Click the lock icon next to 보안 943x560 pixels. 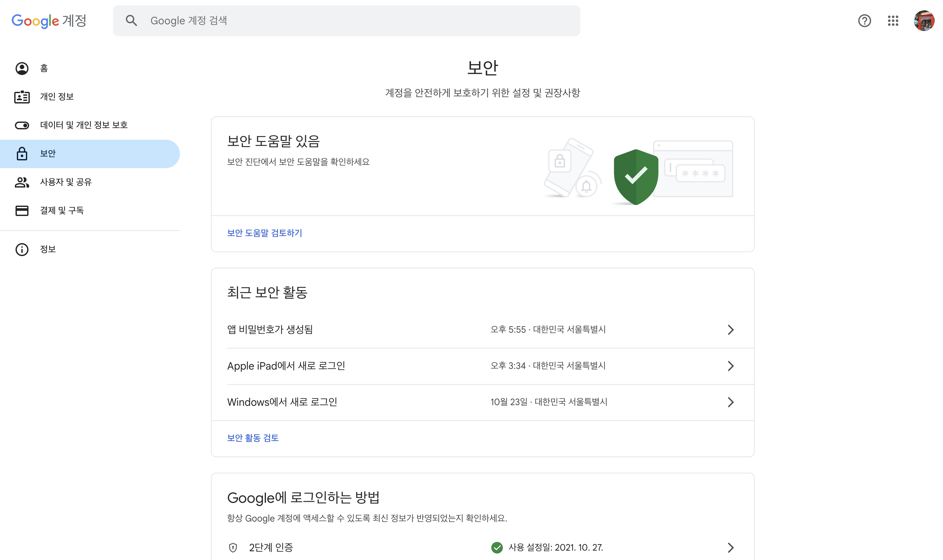click(x=22, y=154)
